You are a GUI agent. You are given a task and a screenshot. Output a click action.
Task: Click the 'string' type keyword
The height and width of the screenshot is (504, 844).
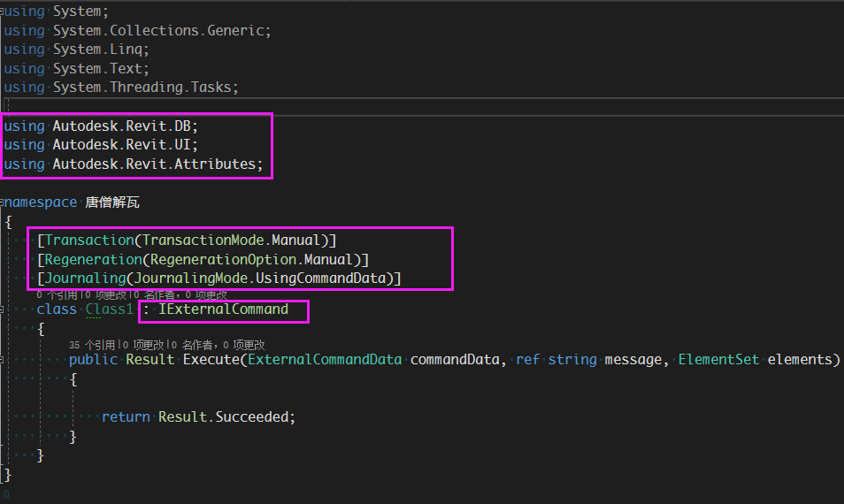[572, 359]
